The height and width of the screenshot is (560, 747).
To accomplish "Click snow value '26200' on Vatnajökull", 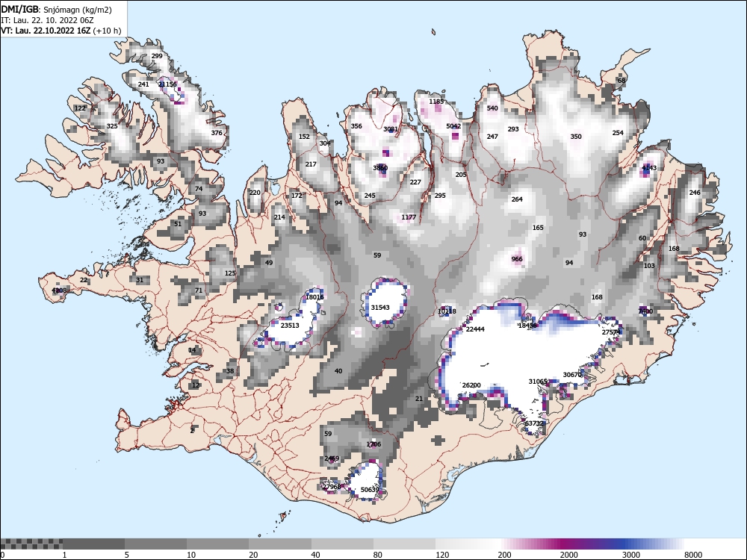I will click(x=471, y=385).
